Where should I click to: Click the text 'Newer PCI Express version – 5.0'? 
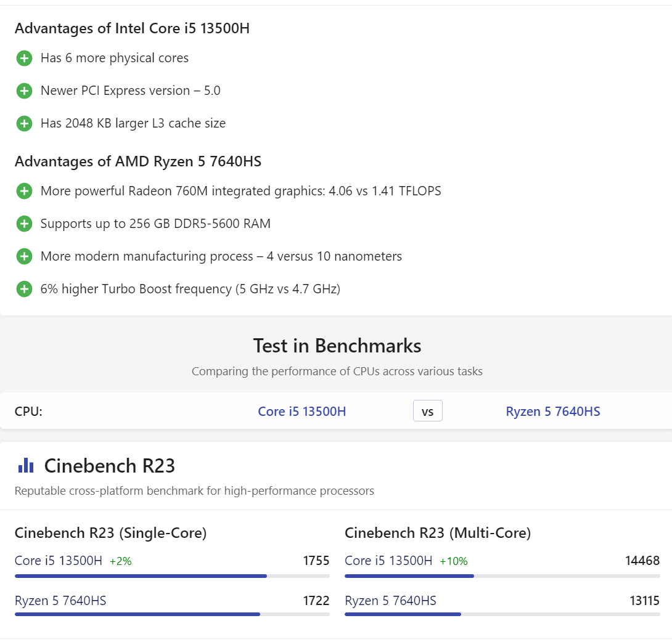130,91
